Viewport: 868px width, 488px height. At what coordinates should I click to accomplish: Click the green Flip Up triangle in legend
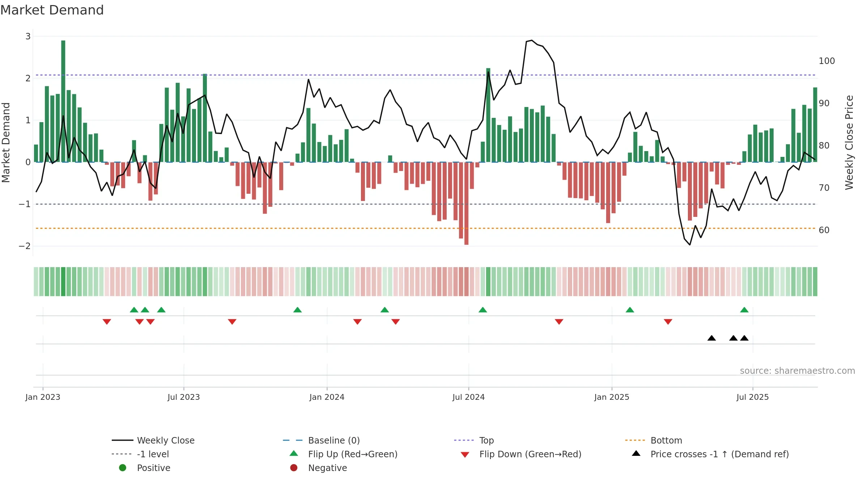[x=294, y=453]
